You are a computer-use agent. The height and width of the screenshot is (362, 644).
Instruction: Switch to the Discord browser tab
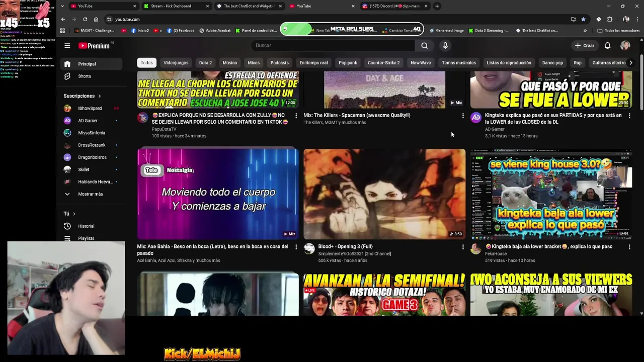pos(394,6)
